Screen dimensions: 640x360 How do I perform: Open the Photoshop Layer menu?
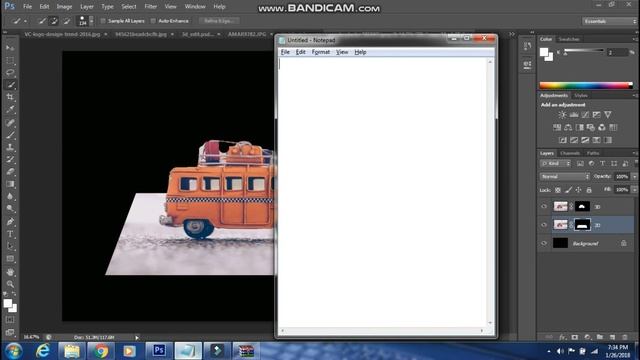pyautogui.click(x=87, y=7)
